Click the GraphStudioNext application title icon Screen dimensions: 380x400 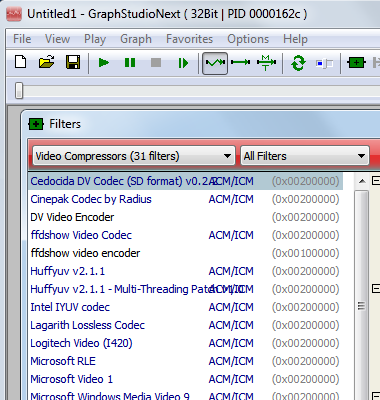click(x=14, y=14)
